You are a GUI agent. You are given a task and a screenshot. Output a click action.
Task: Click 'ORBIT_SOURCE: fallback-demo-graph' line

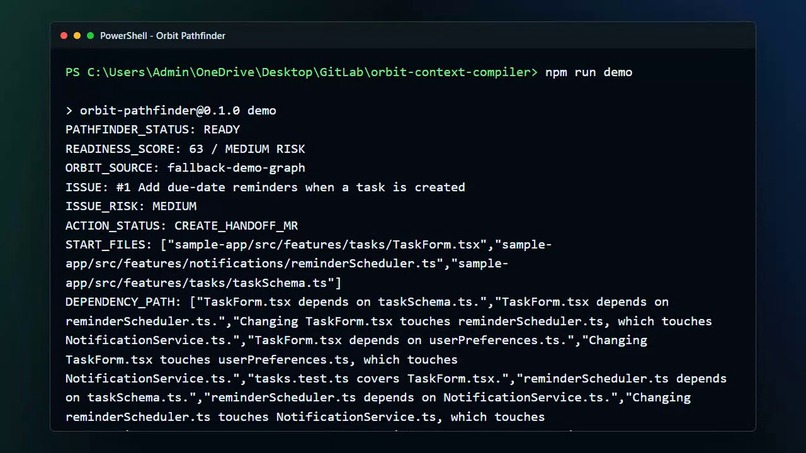(x=185, y=168)
